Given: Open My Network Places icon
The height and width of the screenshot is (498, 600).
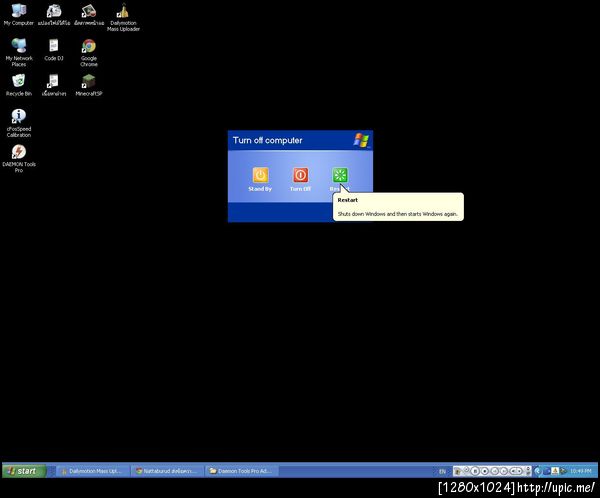Looking at the screenshot, I should click(x=19, y=53).
